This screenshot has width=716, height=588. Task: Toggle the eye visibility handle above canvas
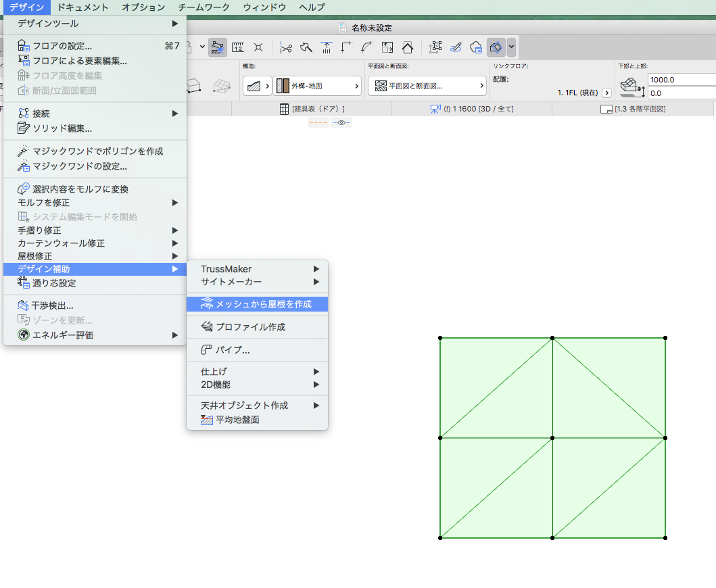(x=341, y=122)
